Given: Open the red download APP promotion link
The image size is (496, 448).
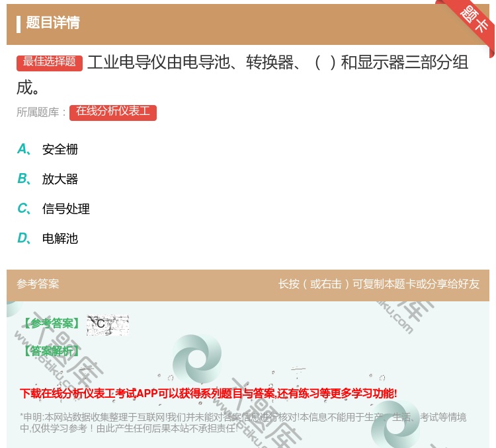Looking at the screenshot, I should point(208,393).
